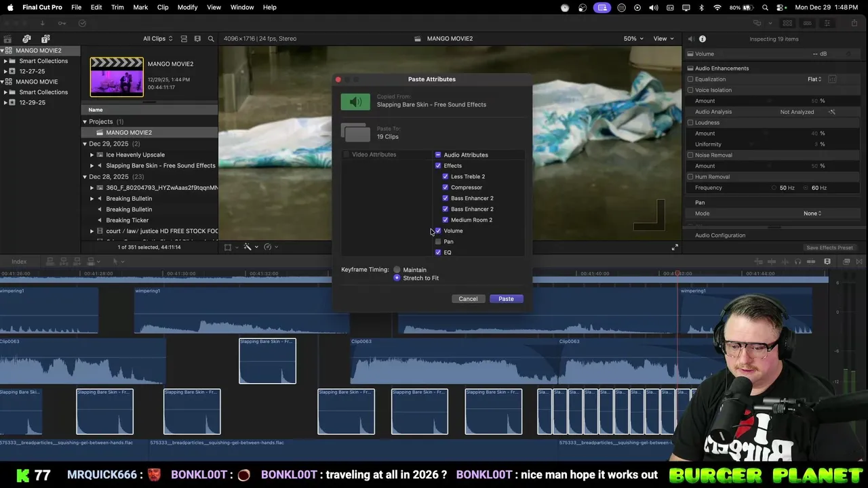
Task: Click the insert clip icon in timeline toolbar
Action: point(65,262)
